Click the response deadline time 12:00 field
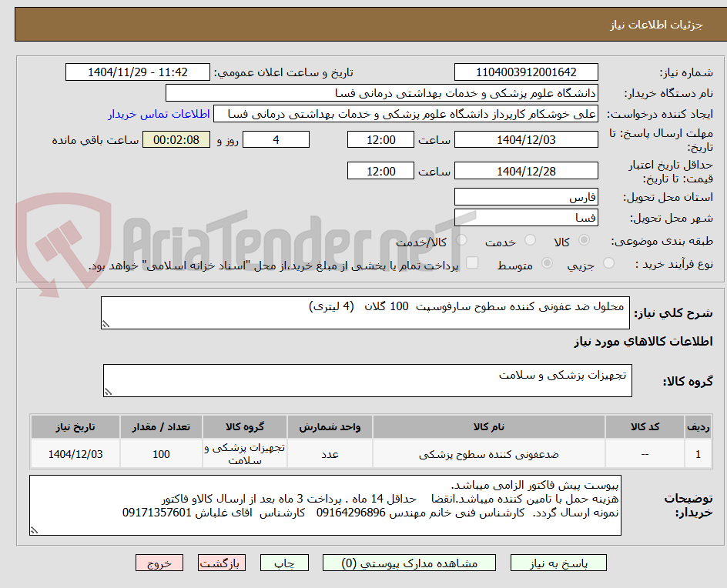The image size is (727, 588). click(380, 139)
